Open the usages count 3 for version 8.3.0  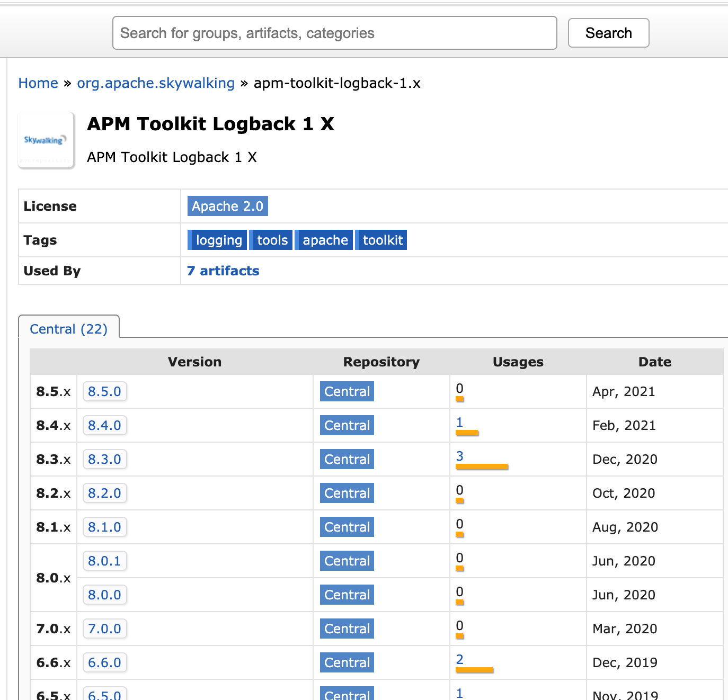pyautogui.click(x=460, y=456)
